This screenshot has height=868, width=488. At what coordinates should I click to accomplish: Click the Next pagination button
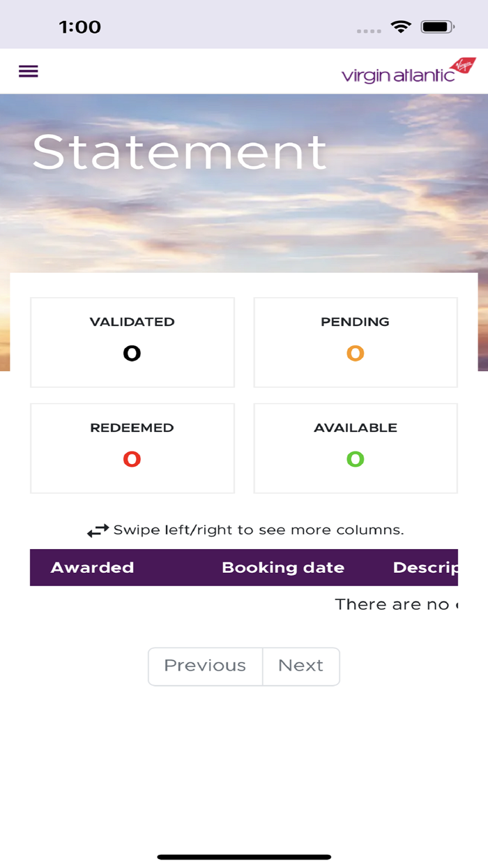[300, 666]
